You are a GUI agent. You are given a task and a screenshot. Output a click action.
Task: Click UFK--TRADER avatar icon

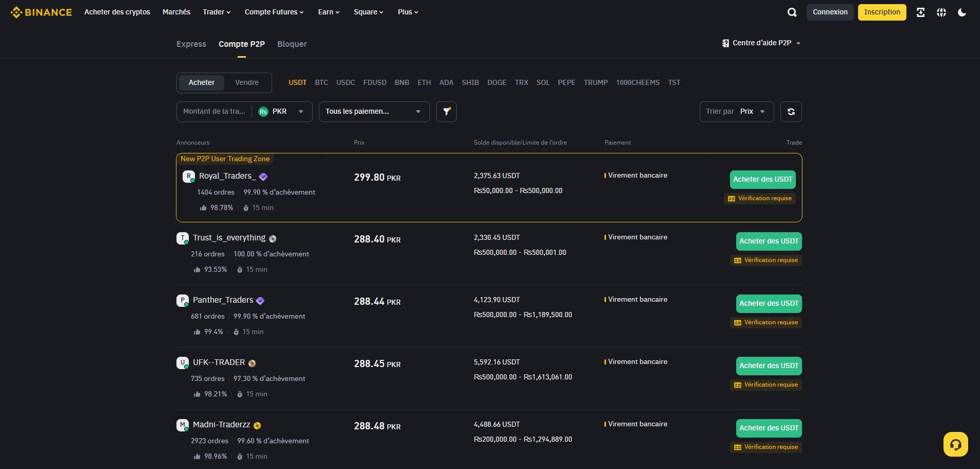point(183,363)
